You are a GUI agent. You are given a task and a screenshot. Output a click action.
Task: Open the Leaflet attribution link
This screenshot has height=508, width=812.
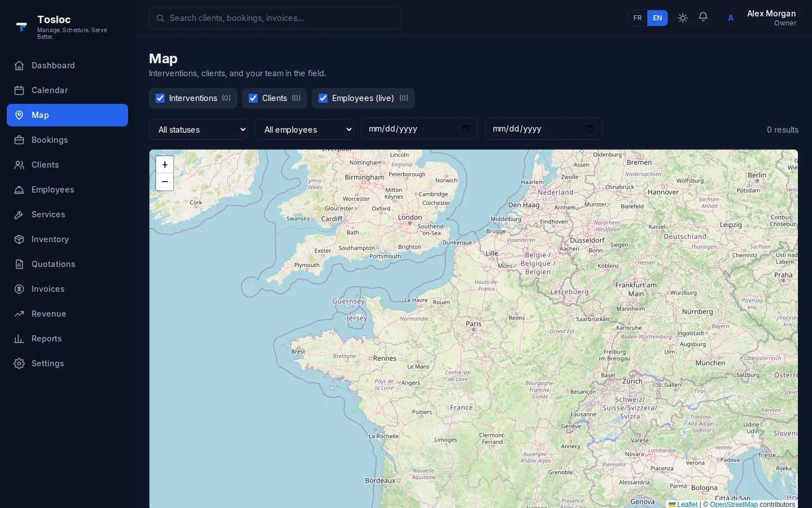(683, 504)
